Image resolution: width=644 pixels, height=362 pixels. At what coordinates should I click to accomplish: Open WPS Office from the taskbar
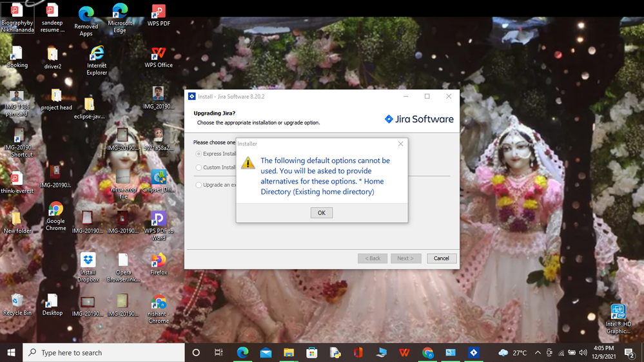404,352
